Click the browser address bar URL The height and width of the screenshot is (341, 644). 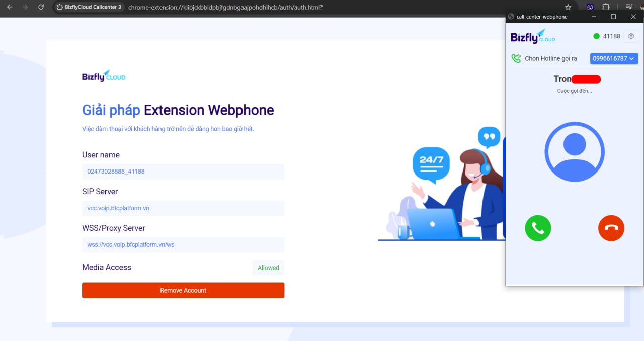click(225, 7)
